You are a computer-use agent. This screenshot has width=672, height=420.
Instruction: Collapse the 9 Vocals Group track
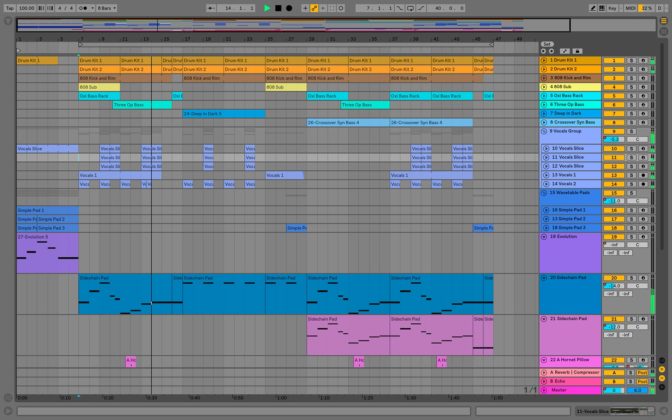[x=544, y=132]
